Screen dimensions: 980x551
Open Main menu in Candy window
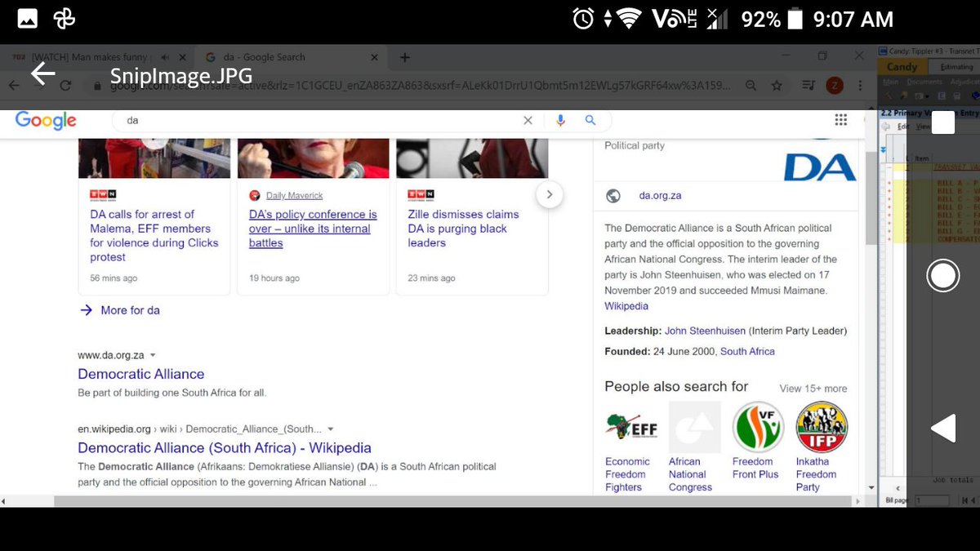pos(890,82)
